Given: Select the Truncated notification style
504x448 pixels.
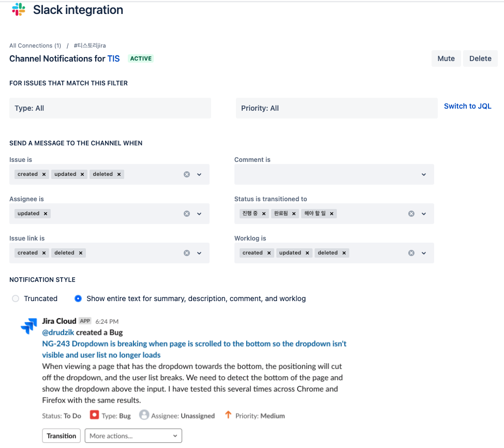Looking at the screenshot, I should click(16, 298).
